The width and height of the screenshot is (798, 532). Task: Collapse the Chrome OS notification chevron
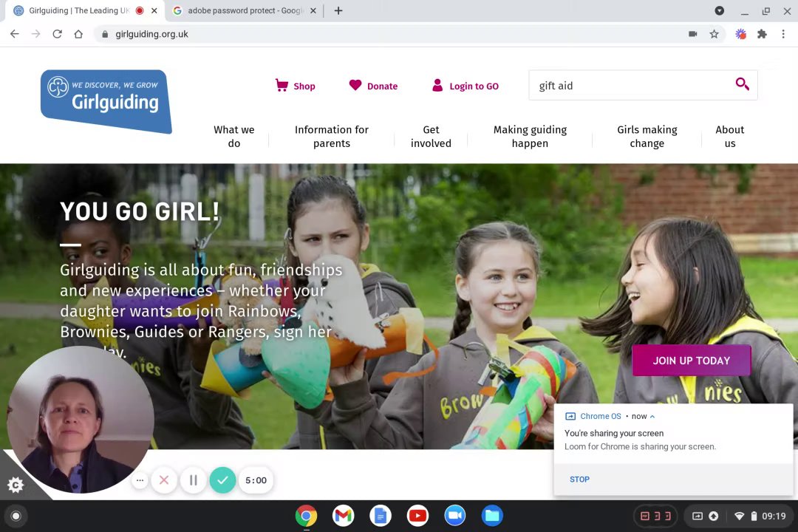click(652, 417)
